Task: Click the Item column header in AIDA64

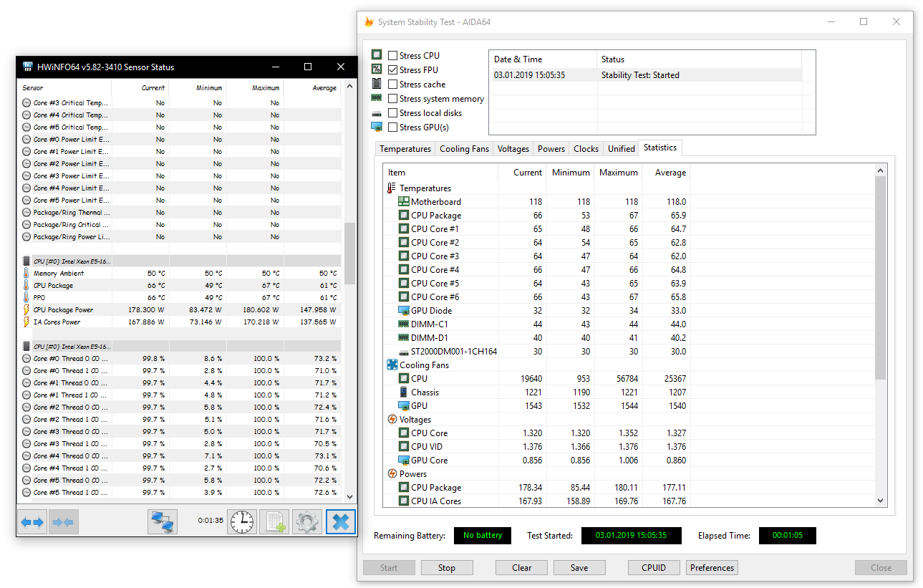Action: [440, 173]
